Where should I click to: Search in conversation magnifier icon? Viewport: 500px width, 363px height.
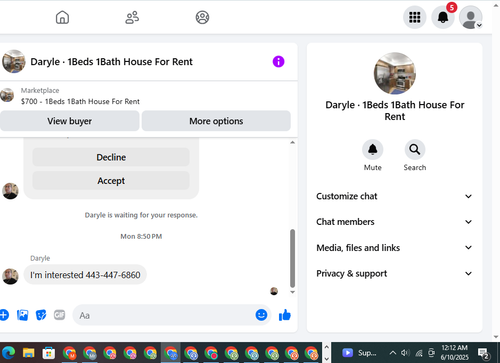point(415,150)
